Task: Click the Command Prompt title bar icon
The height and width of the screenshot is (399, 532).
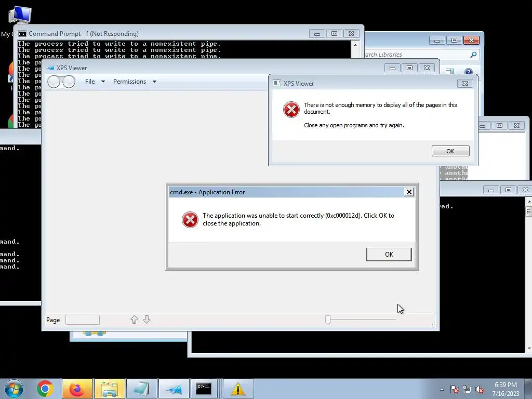Action: 22,34
